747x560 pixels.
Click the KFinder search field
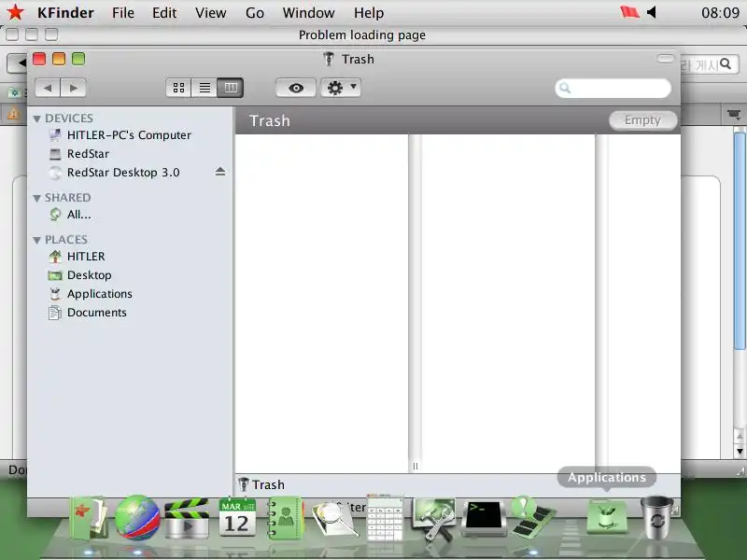click(613, 88)
